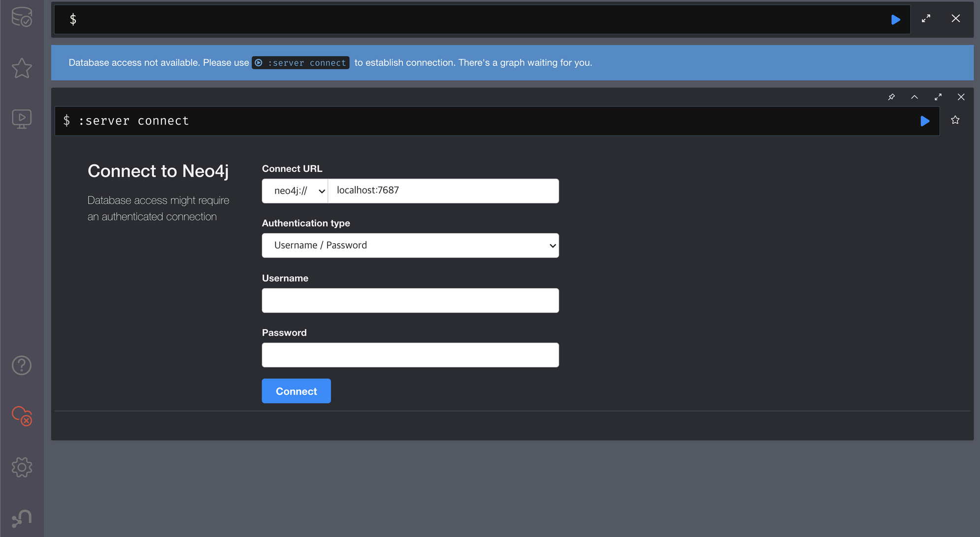Open Browser Settings gear icon
980x537 pixels.
(22, 467)
